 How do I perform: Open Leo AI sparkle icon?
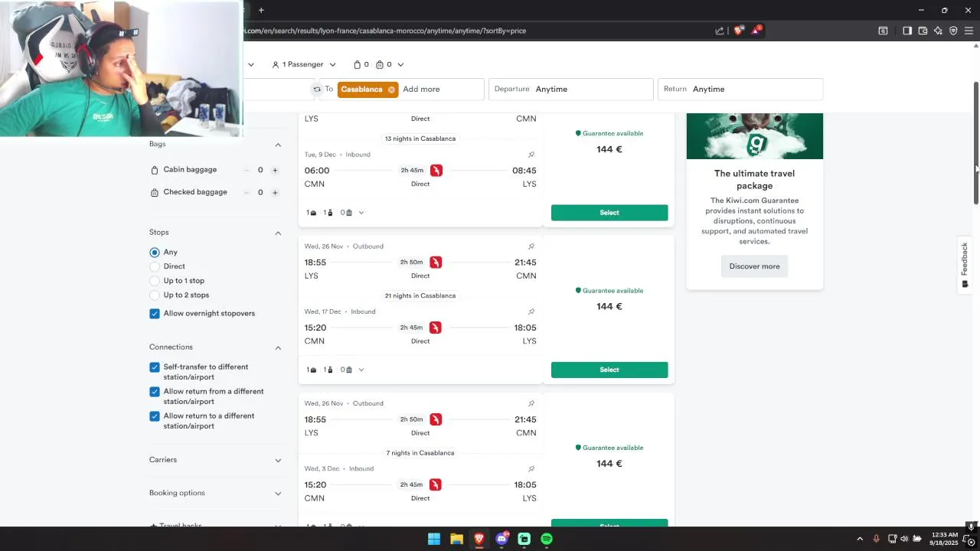pyautogui.click(x=938, y=31)
